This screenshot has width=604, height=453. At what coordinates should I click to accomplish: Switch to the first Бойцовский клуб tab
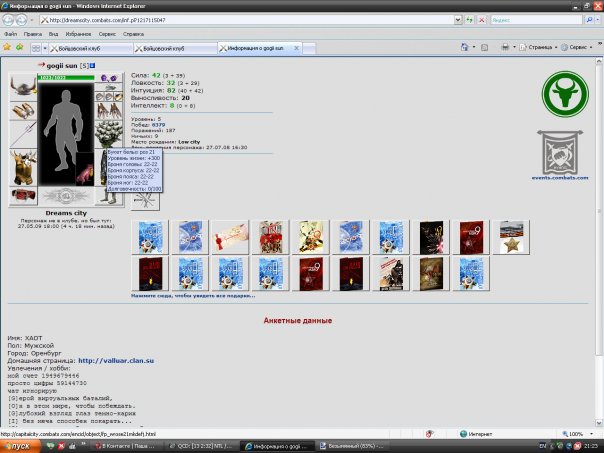91,49
